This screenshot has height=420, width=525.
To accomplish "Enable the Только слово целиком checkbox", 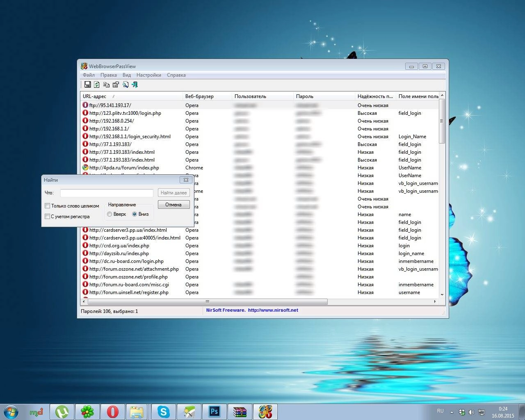I will coord(47,206).
